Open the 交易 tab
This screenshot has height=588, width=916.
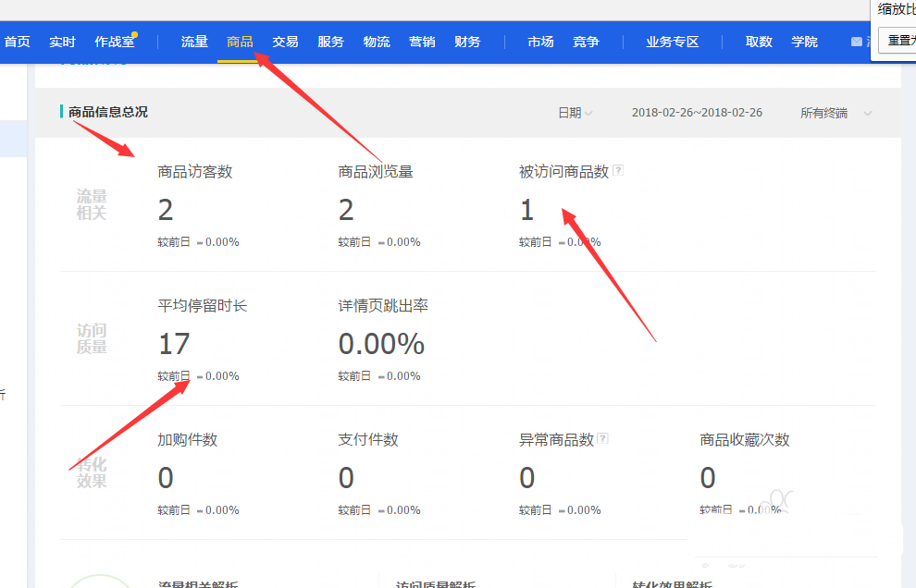coord(285,42)
